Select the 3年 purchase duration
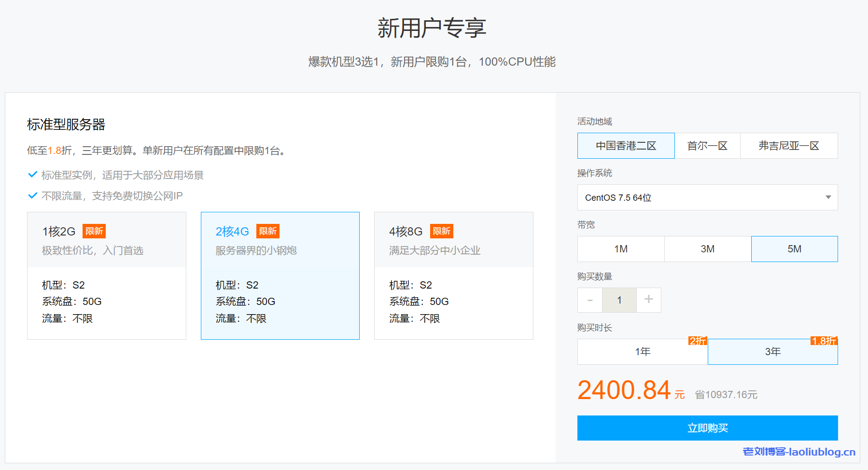Screen dimensions: 868x470 [772, 352]
